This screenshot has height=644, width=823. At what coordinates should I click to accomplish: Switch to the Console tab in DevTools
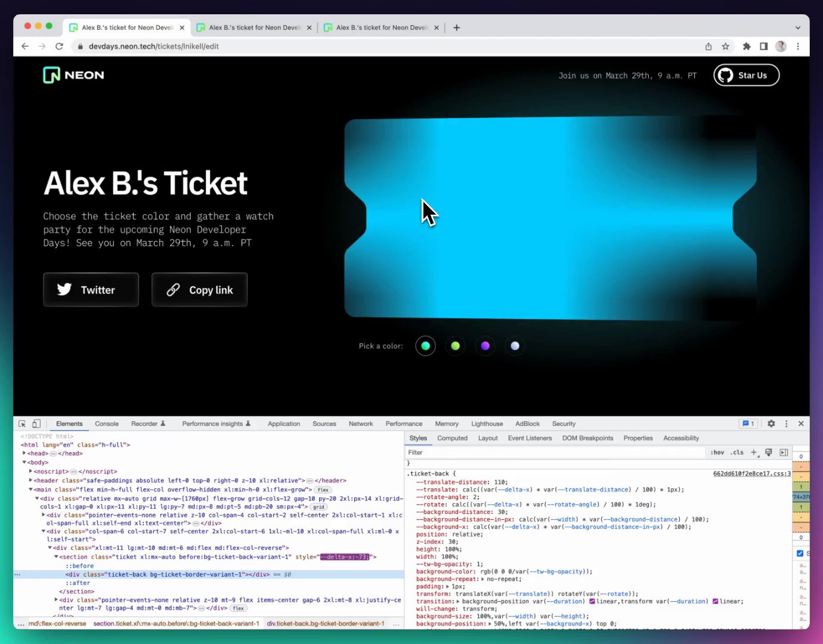pyautogui.click(x=107, y=423)
